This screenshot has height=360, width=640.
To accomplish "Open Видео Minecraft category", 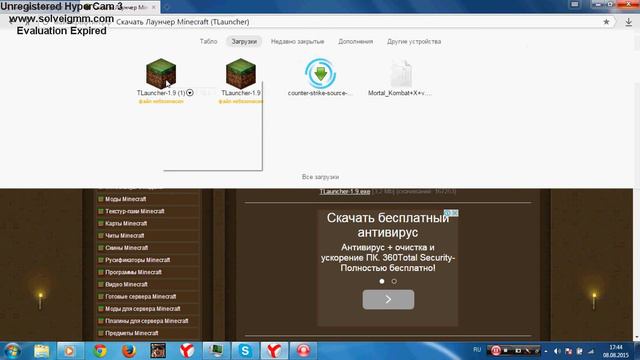I will [x=127, y=284].
